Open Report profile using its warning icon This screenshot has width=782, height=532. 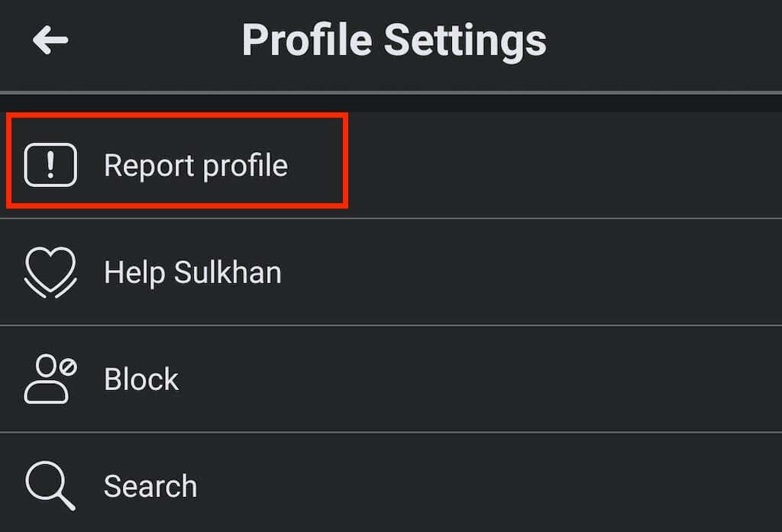(50, 163)
